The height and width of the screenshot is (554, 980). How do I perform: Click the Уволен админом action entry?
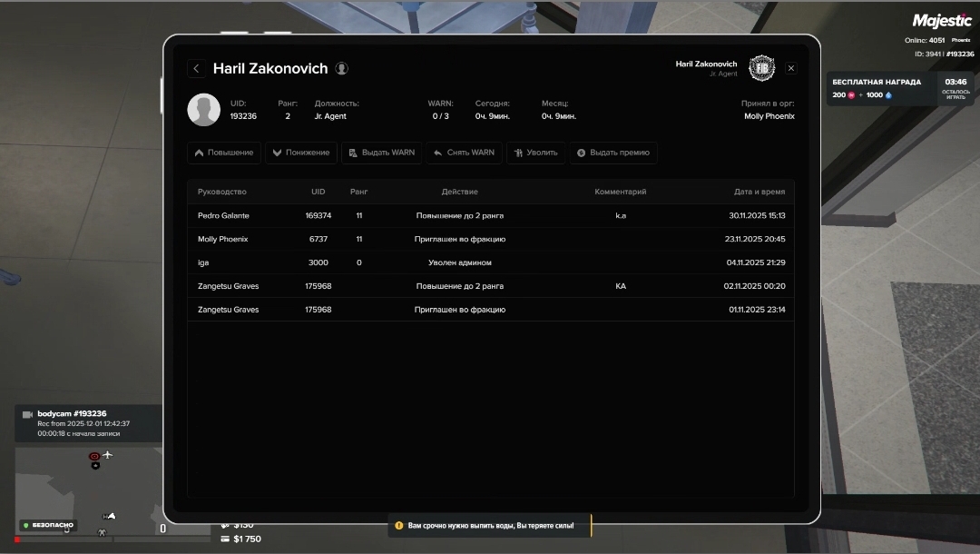point(459,262)
